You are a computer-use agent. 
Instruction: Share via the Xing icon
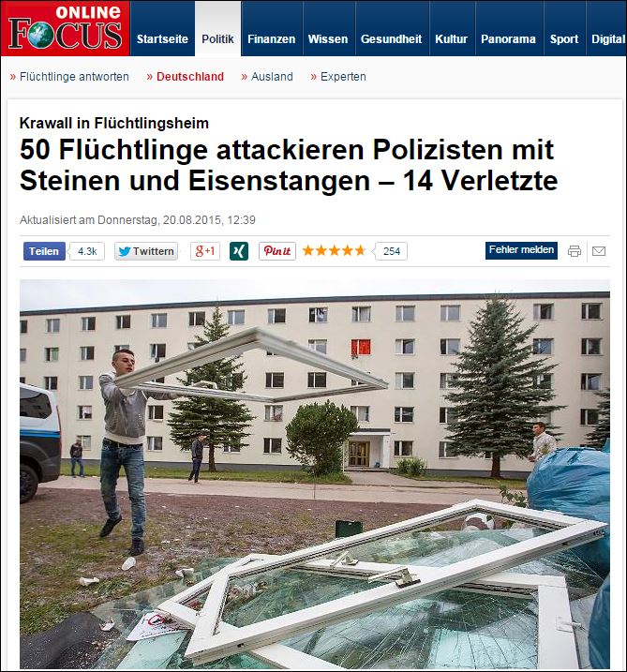(239, 251)
